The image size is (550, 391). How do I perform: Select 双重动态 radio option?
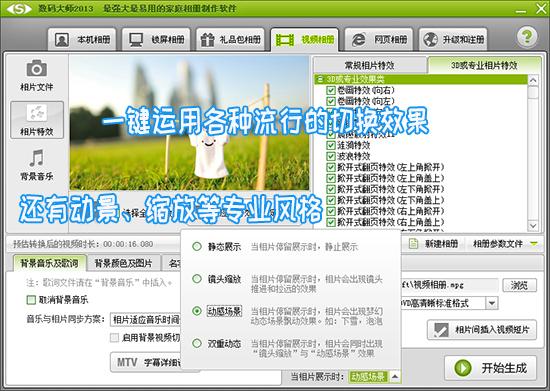pyautogui.click(x=197, y=343)
